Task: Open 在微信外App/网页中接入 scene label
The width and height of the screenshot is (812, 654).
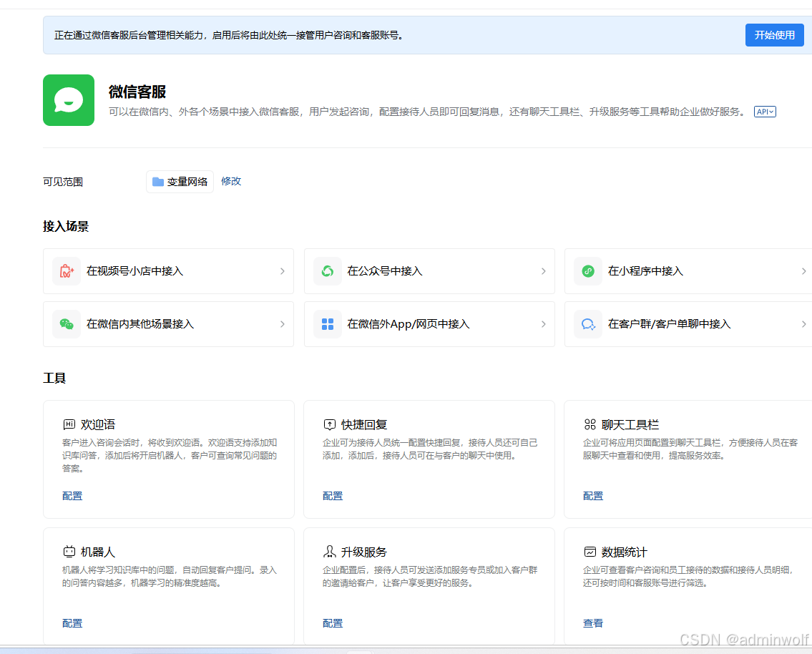Action: pyautogui.click(x=408, y=324)
